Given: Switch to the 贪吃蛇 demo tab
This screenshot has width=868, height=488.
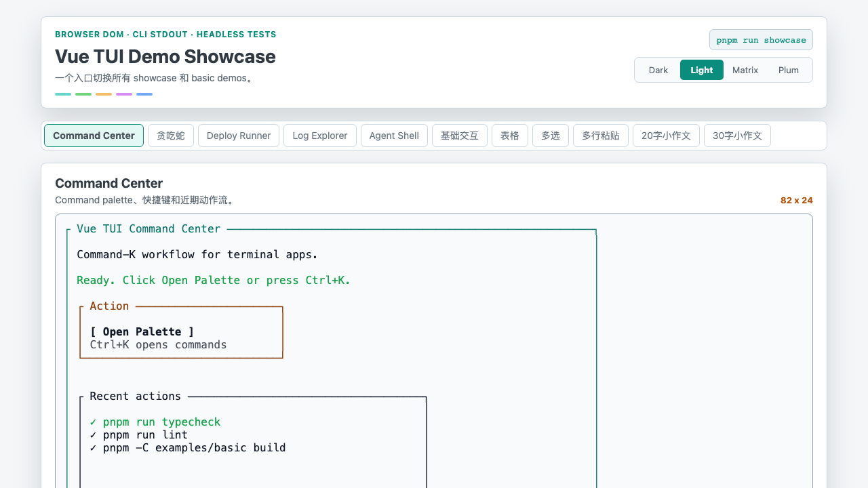Looking at the screenshot, I should (171, 136).
